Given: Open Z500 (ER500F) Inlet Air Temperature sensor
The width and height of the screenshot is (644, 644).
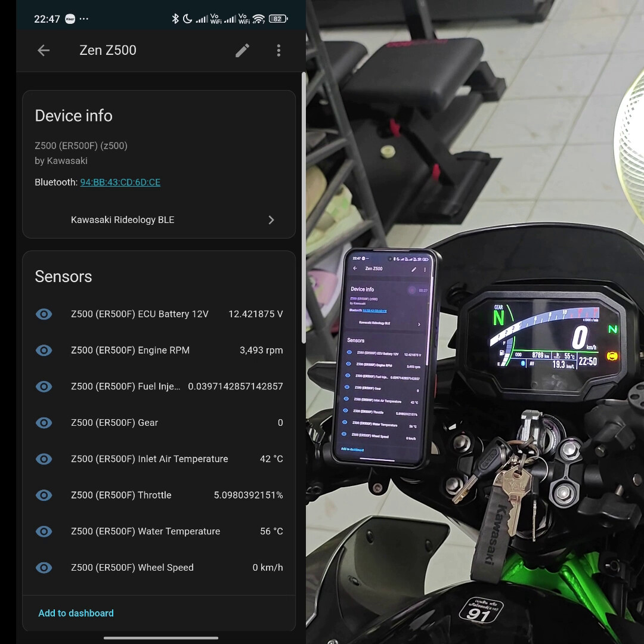Looking at the screenshot, I should [159, 459].
